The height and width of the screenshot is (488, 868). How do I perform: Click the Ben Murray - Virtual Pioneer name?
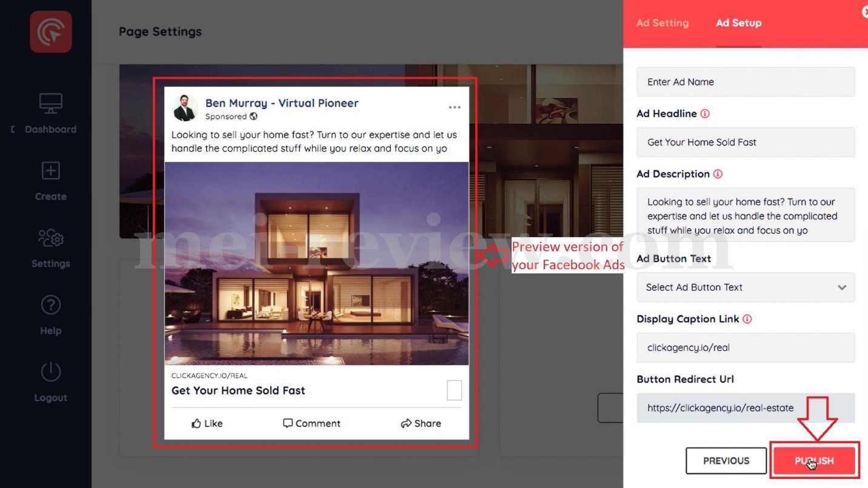pyautogui.click(x=282, y=103)
